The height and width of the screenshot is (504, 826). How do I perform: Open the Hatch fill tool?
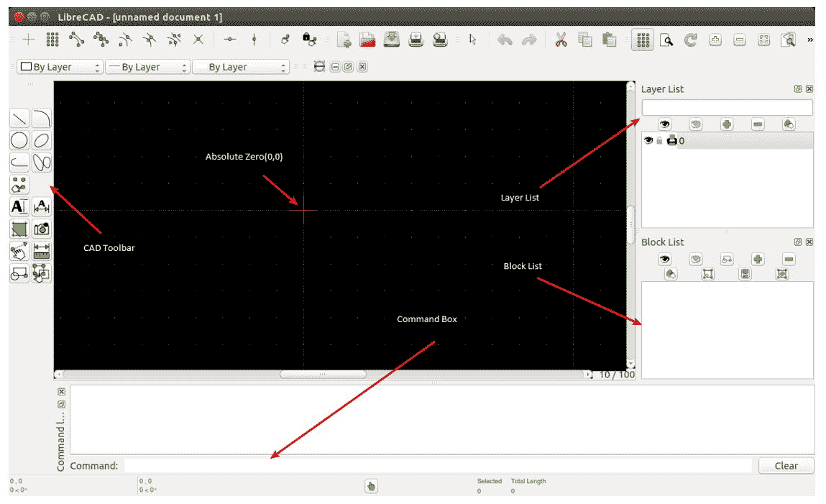click(19, 229)
